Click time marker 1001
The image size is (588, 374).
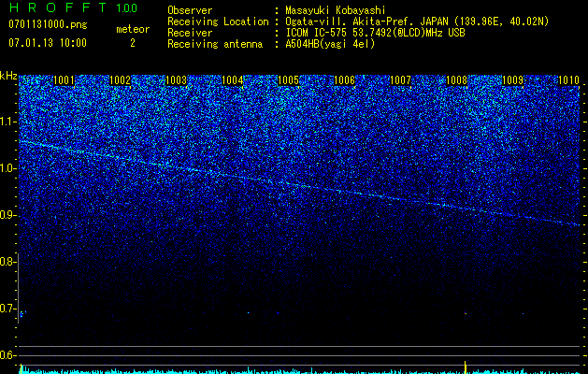coord(64,80)
